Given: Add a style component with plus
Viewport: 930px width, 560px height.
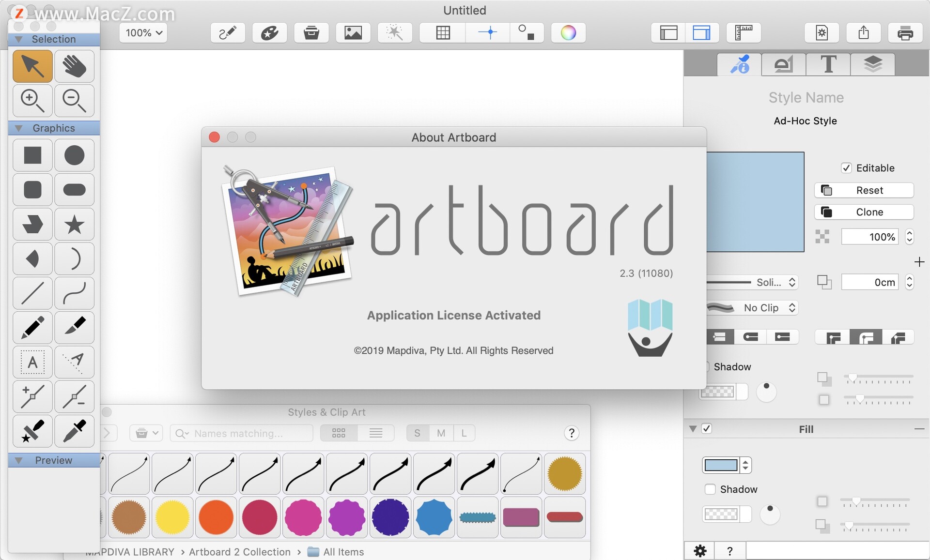Looking at the screenshot, I should click(919, 262).
